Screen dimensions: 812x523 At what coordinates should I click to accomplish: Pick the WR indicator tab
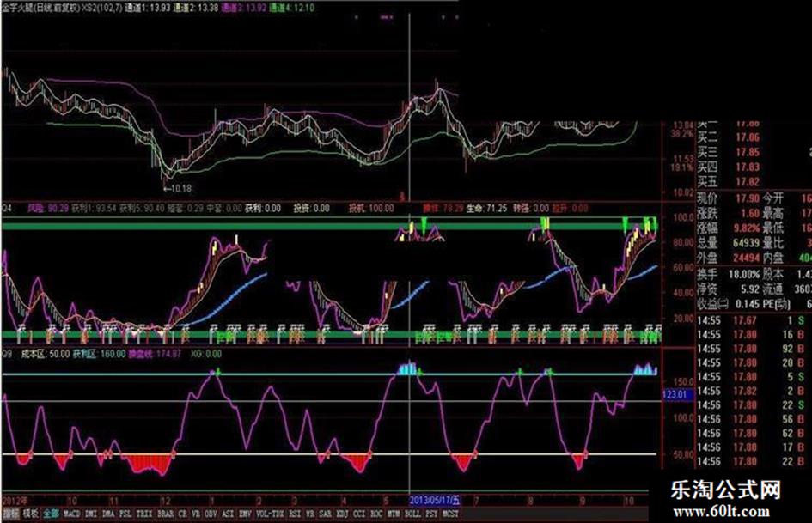(x=310, y=514)
